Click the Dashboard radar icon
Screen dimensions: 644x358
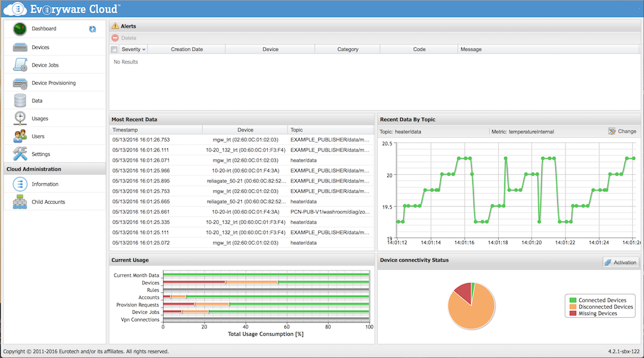[x=20, y=29]
